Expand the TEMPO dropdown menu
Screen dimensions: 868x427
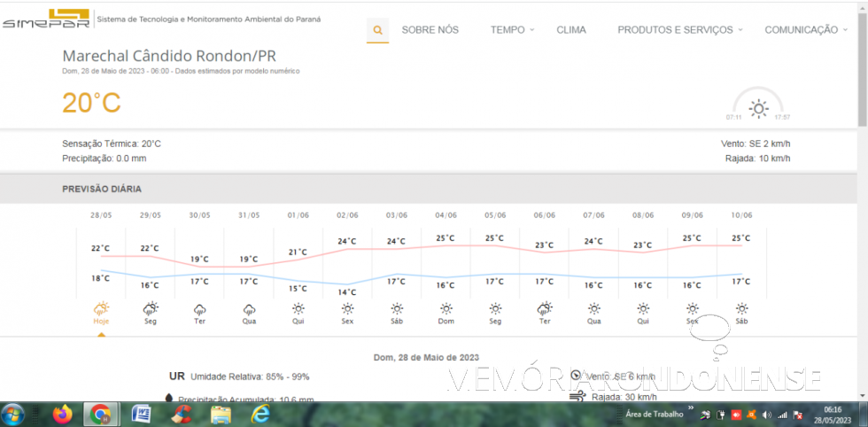512,30
